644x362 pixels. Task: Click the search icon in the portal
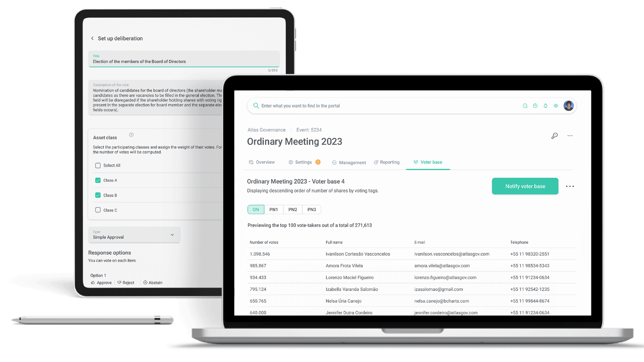click(255, 106)
